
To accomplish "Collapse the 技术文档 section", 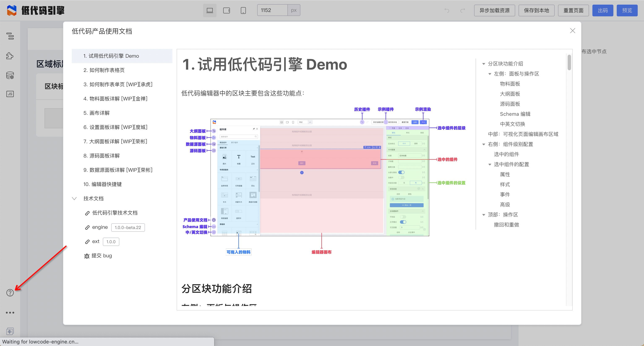I will [74, 199].
